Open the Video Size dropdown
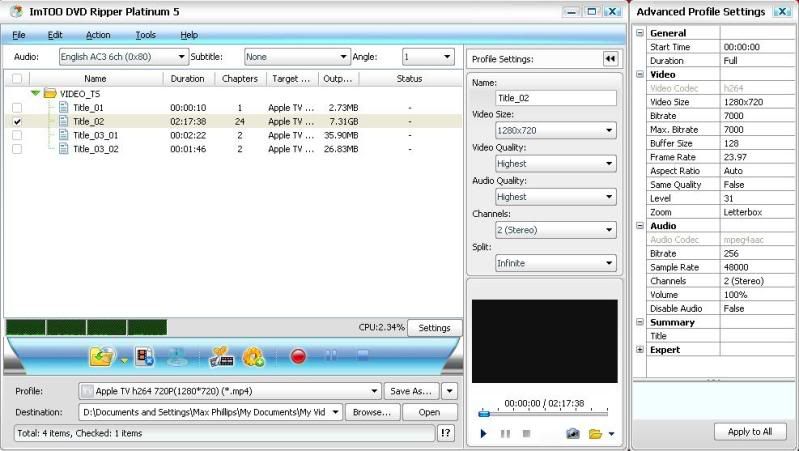The width and height of the screenshot is (799, 451). pyautogui.click(x=555, y=130)
